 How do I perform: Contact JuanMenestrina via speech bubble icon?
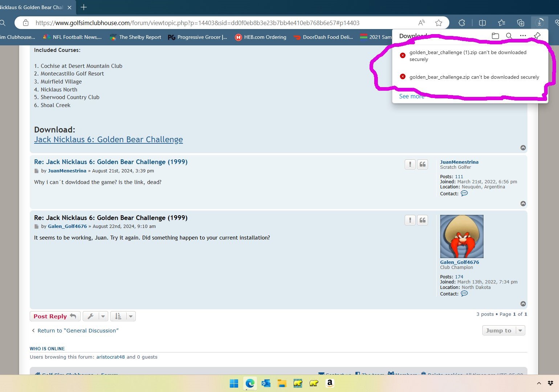click(x=464, y=193)
